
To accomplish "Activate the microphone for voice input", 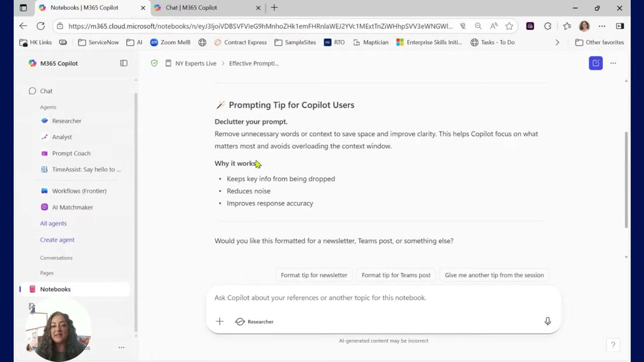I will (547, 321).
